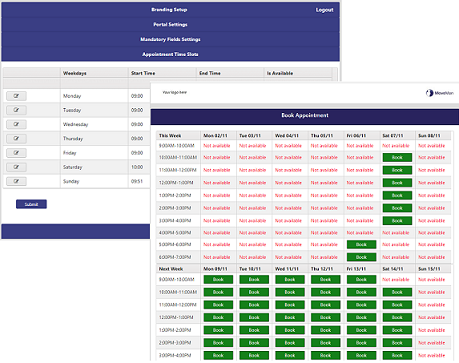Book Sat 07/11 10:00AM-11:00AM slot
The width and height of the screenshot is (459, 363).
(397, 157)
